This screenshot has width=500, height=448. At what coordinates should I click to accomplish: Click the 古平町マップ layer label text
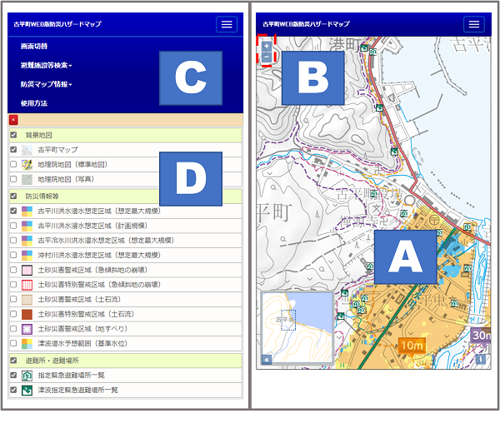(57, 150)
